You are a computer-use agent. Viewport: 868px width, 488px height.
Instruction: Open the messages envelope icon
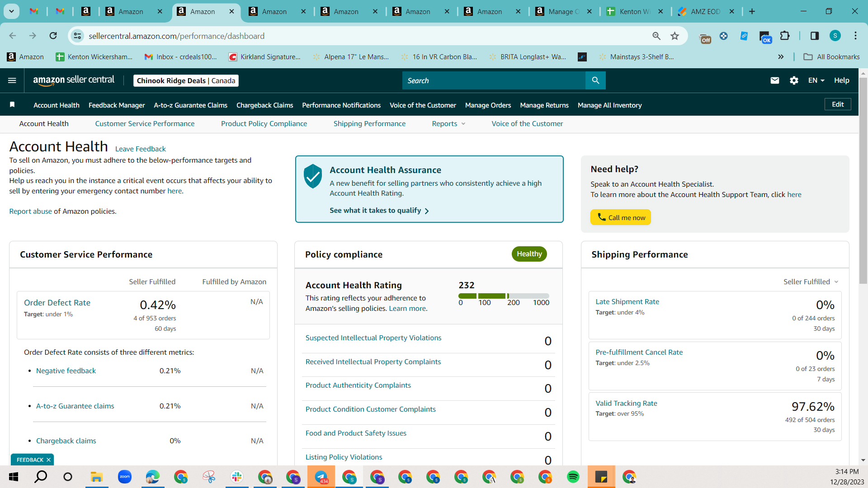775,80
